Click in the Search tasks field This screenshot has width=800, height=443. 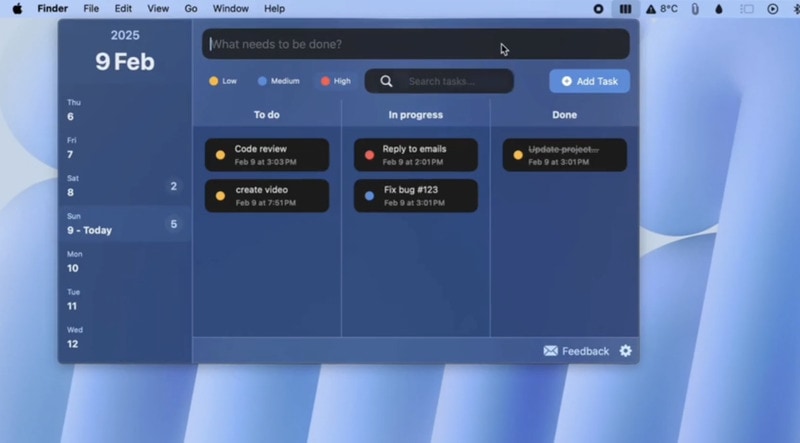(x=455, y=82)
